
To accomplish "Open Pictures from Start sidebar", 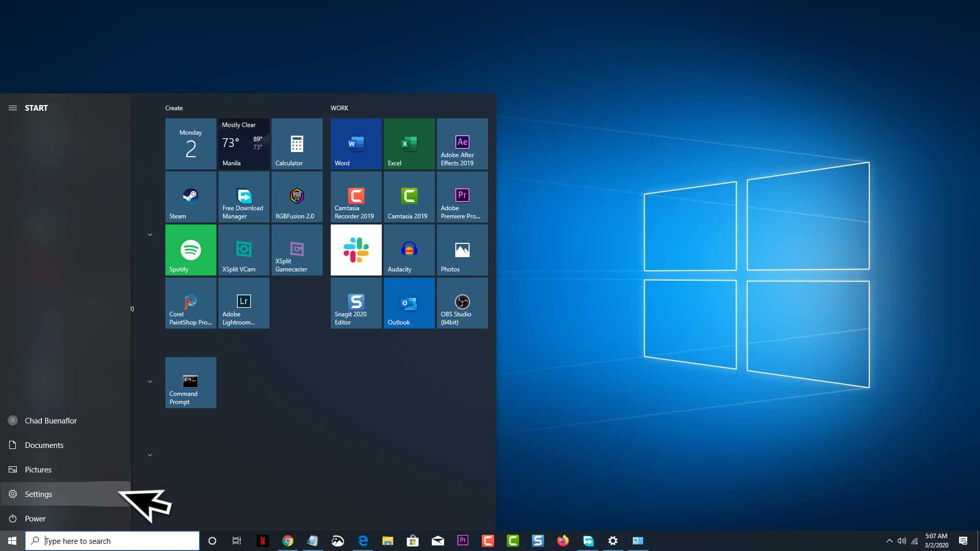I will pos(65,470).
